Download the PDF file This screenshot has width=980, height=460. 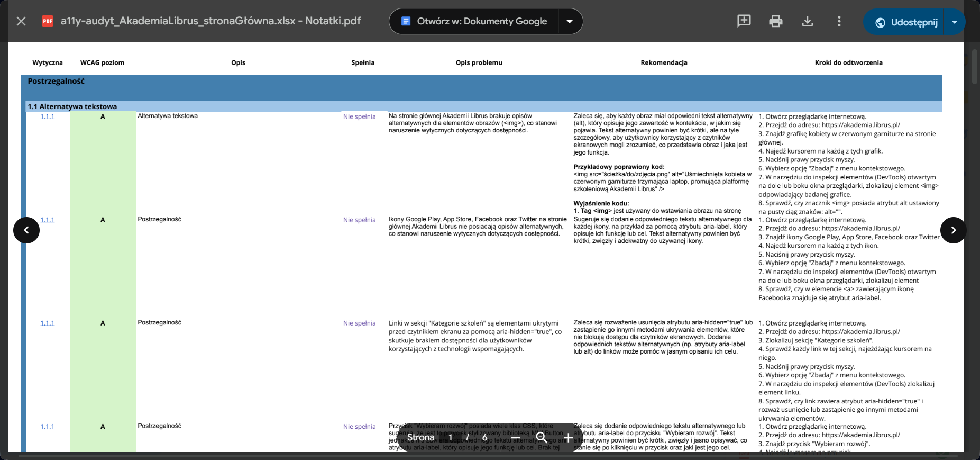point(808,21)
